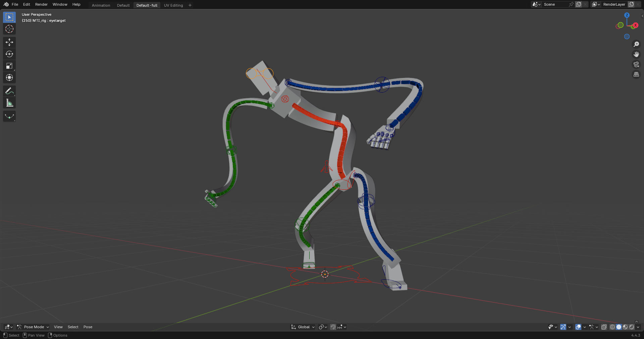Toggle viewport overlays visibility

point(578,327)
